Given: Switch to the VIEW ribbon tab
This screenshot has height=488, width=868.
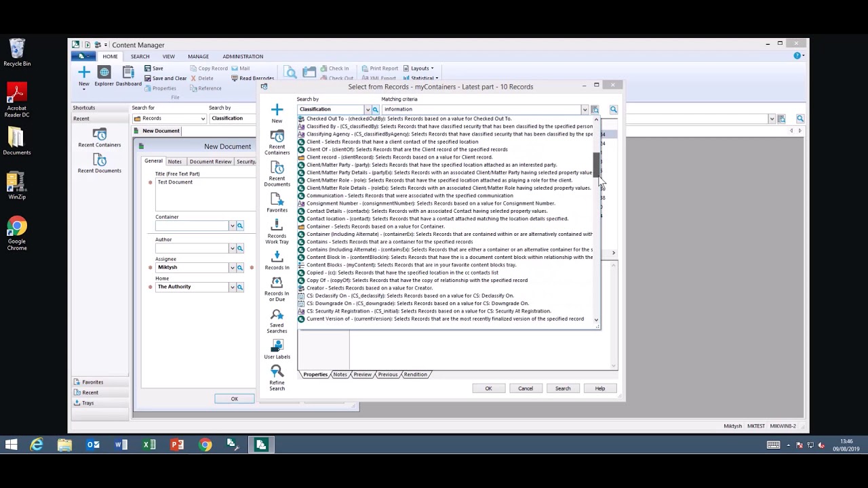Looking at the screenshot, I should tap(168, 56).
